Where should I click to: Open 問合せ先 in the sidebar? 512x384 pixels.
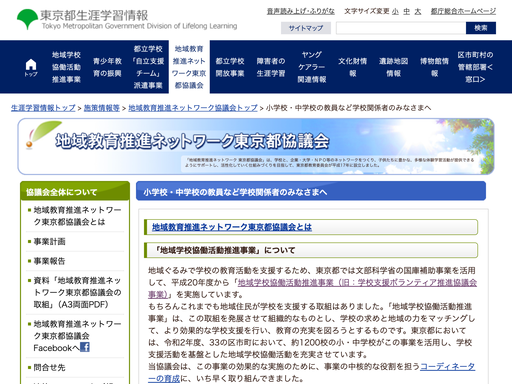pos(49,367)
